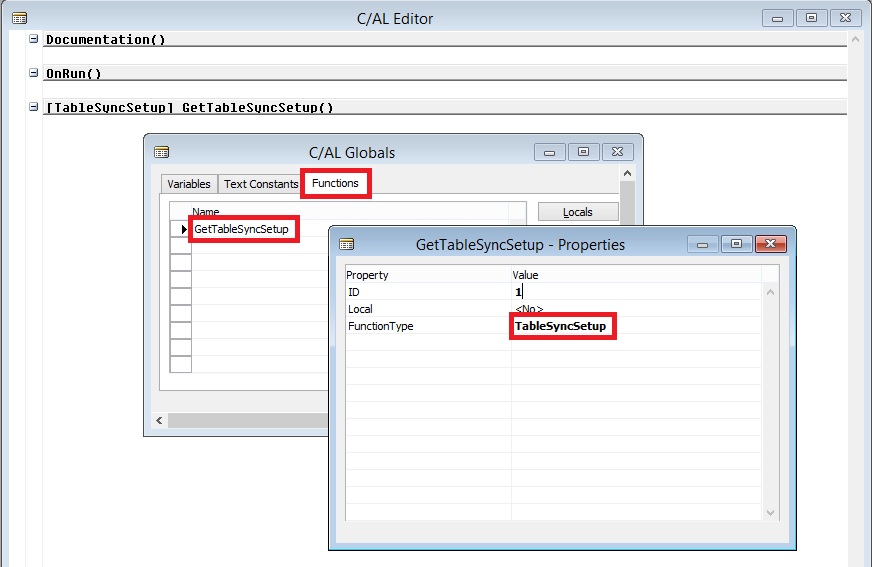Click the C/AL Editor window icon
The width and height of the screenshot is (872, 567).
tap(19, 18)
